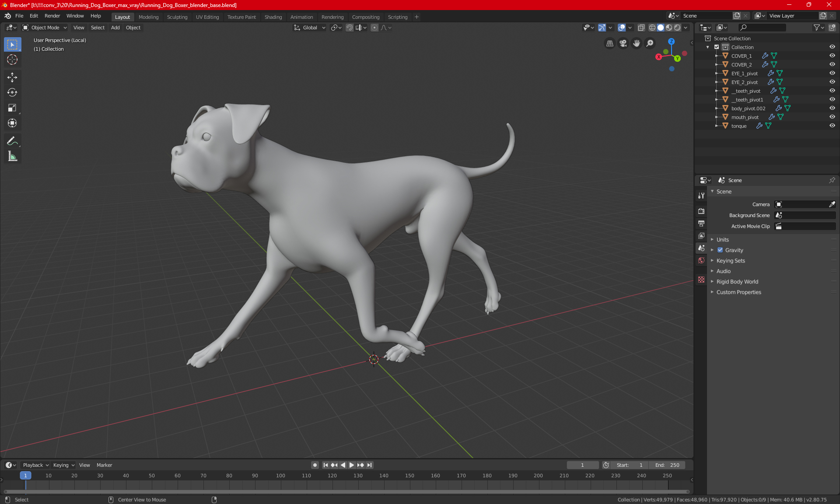Toggle camera view icon in viewport
The width and height of the screenshot is (840, 504).
(623, 43)
